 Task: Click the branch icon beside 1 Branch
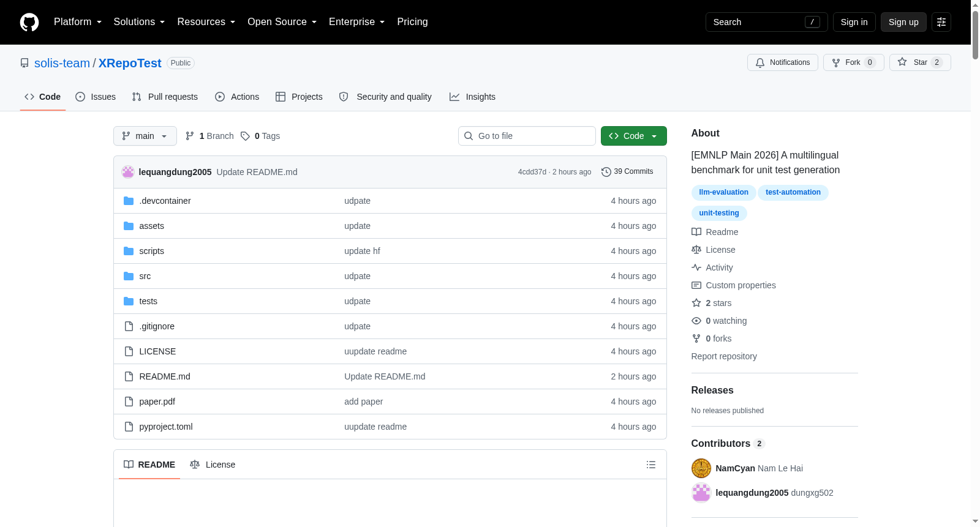[190, 136]
